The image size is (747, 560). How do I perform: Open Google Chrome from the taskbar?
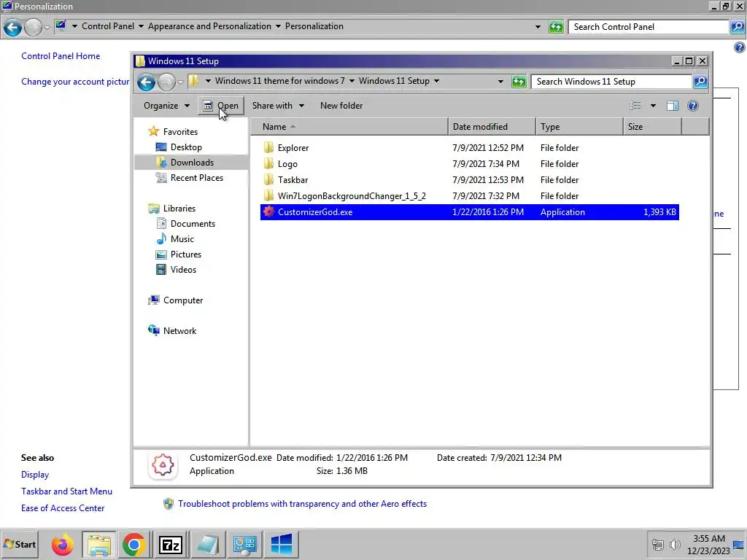click(x=134, y=544)
